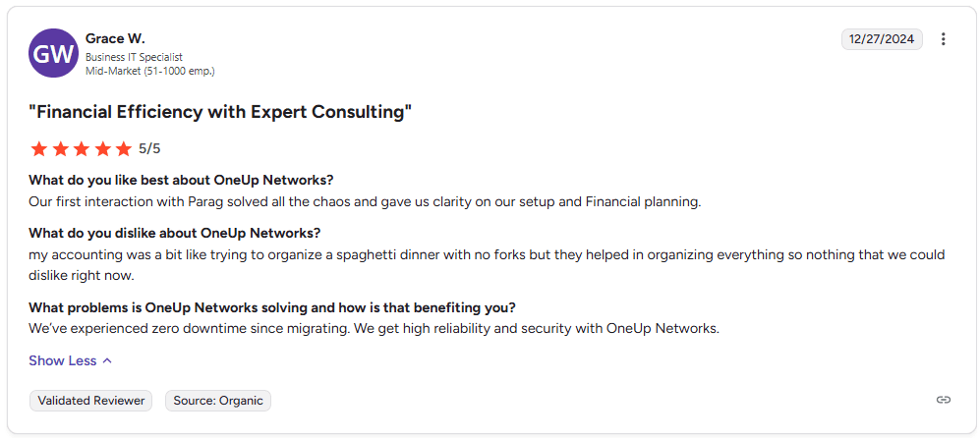Select the Source: Organic badge
This screenshot has height=438, width=980.
click(x=218, y=401)
